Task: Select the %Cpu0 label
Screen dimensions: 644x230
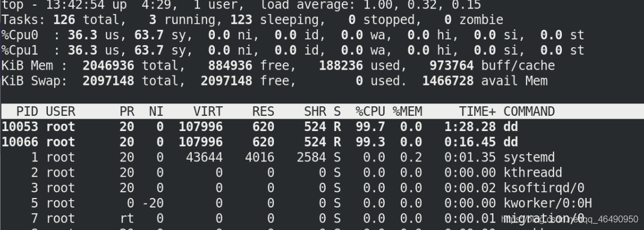Action: tap(20, 35)
